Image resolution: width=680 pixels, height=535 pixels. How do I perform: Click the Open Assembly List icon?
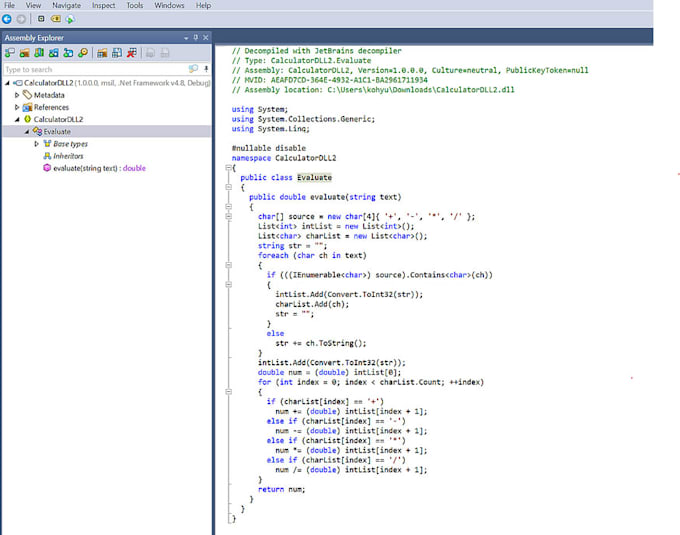click(x=102, y=53)
